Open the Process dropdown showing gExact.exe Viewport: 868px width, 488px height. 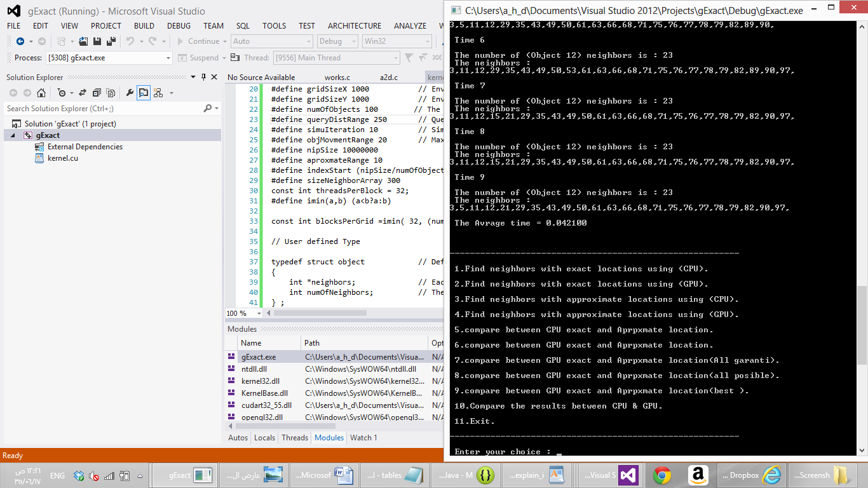(x=109, y=58)
